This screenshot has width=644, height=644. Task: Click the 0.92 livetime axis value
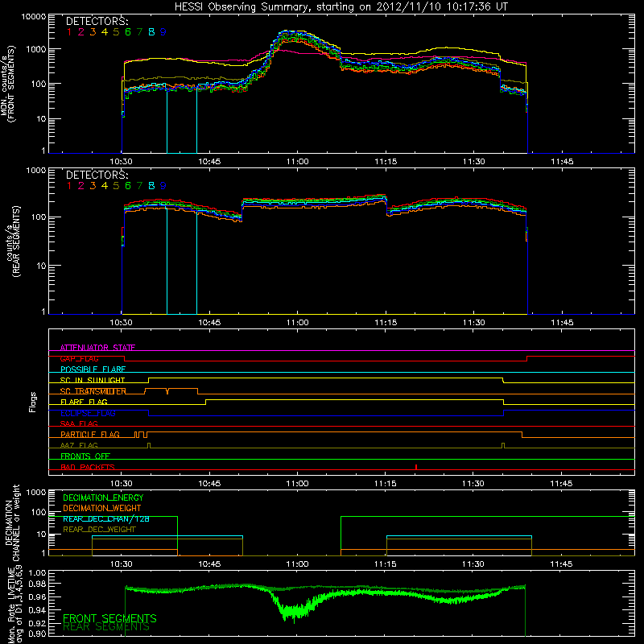37,622
